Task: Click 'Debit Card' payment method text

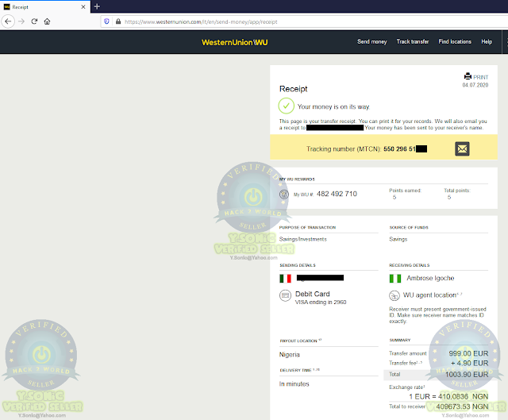Action: pos(312,294)
